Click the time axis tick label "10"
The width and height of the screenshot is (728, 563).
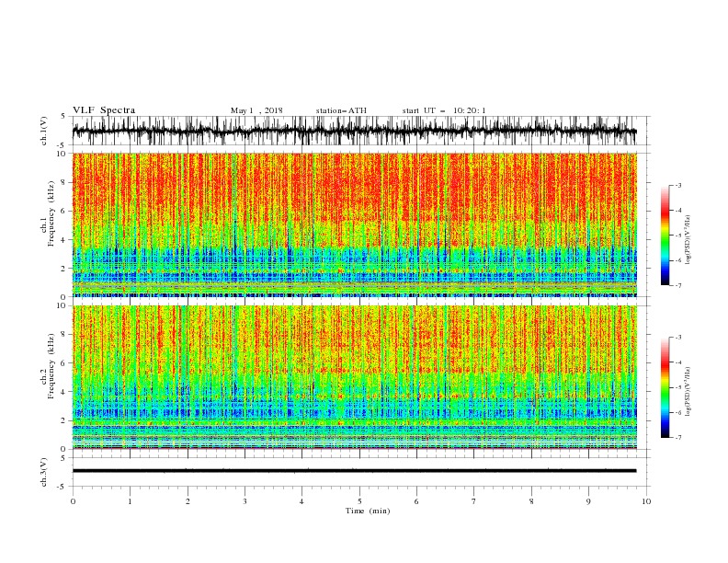[646, 501]
